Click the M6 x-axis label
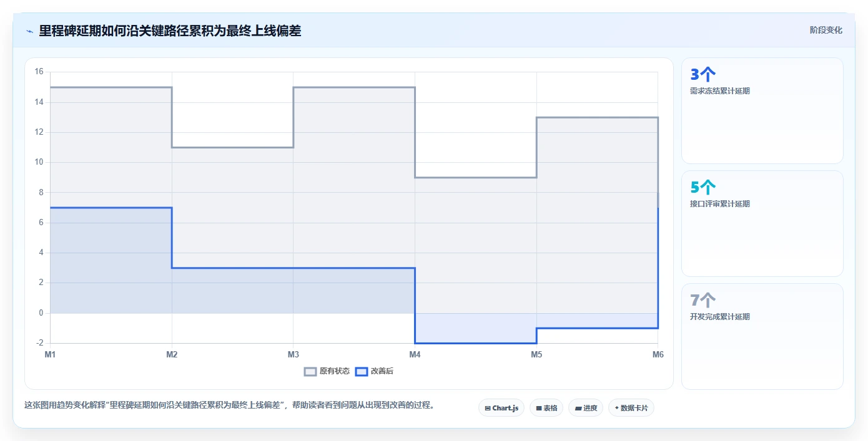The height and width of the screenshot is (441, 868). pyautogui.click(x=658, y=354)
